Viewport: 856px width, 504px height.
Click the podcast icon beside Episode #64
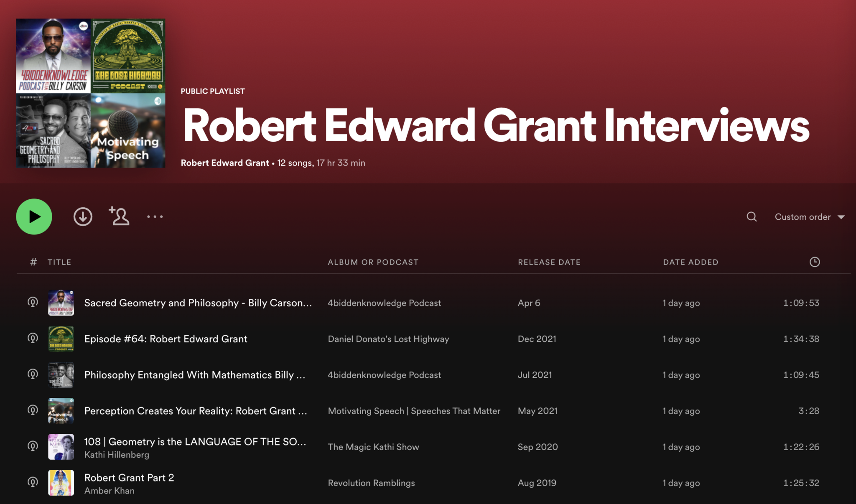[33, 339]
